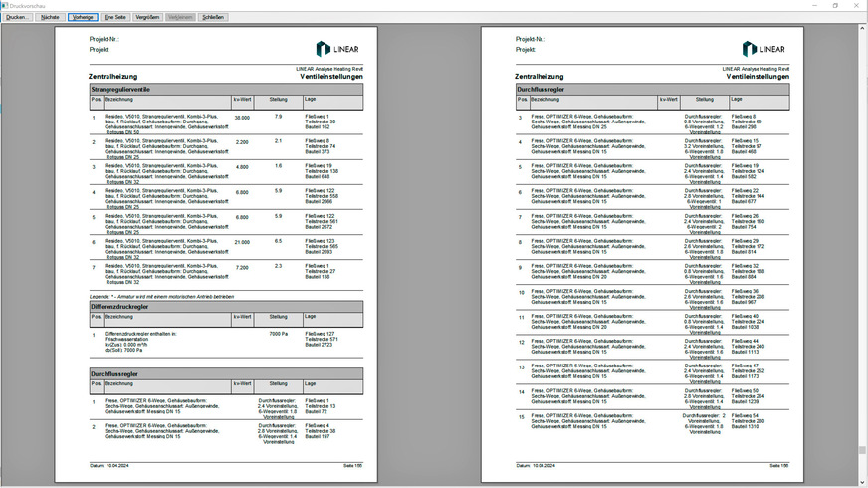Click the kv-Wert value 2.200
The width and height of the screenshot is (868, 488).
coord(242,142)
